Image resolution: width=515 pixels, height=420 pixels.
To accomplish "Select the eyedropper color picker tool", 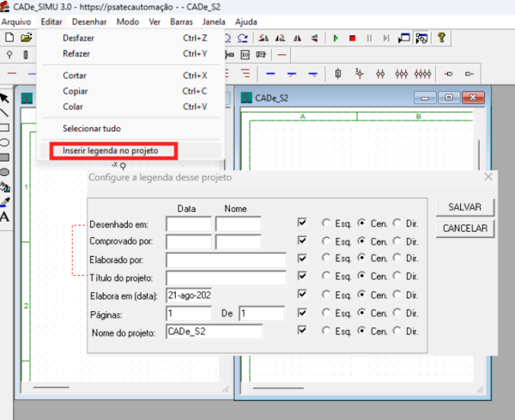I will (x=5, y=202).
